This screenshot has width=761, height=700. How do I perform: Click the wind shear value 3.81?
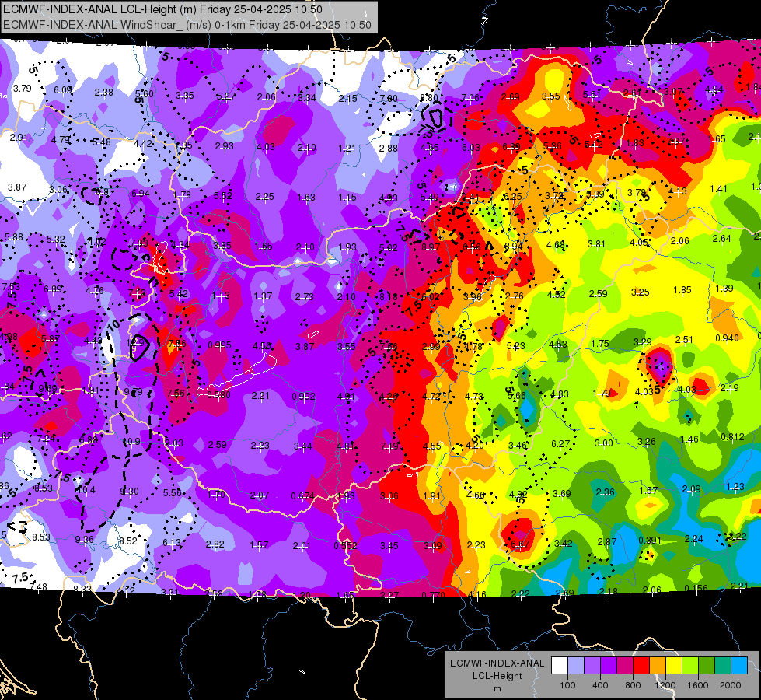(x=596, y=244)
